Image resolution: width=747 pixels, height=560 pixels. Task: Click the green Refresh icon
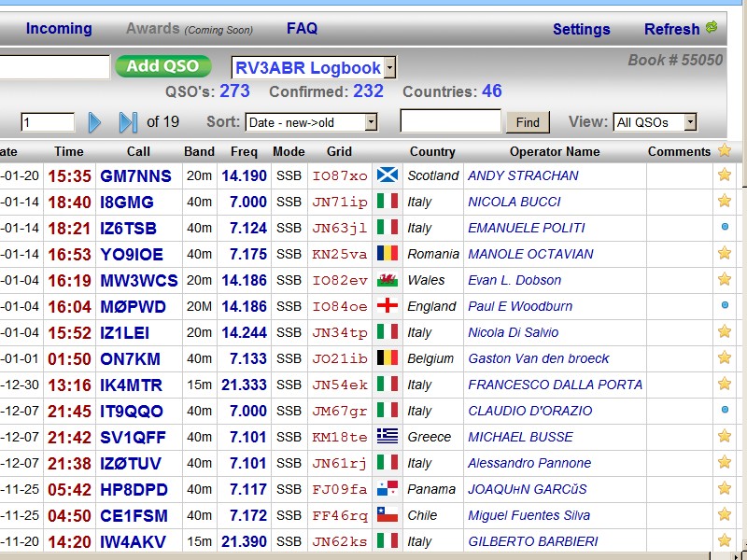point(712,28)
